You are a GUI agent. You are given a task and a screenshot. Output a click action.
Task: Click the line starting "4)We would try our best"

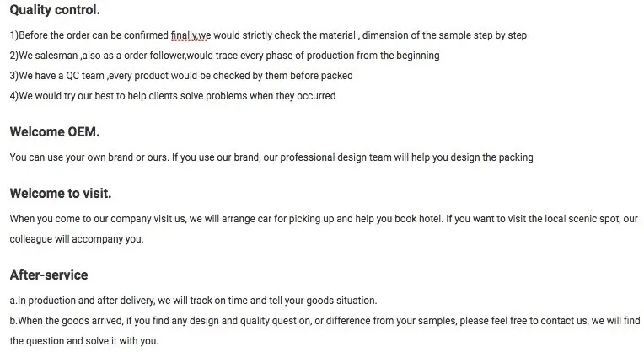pos(172,96)
